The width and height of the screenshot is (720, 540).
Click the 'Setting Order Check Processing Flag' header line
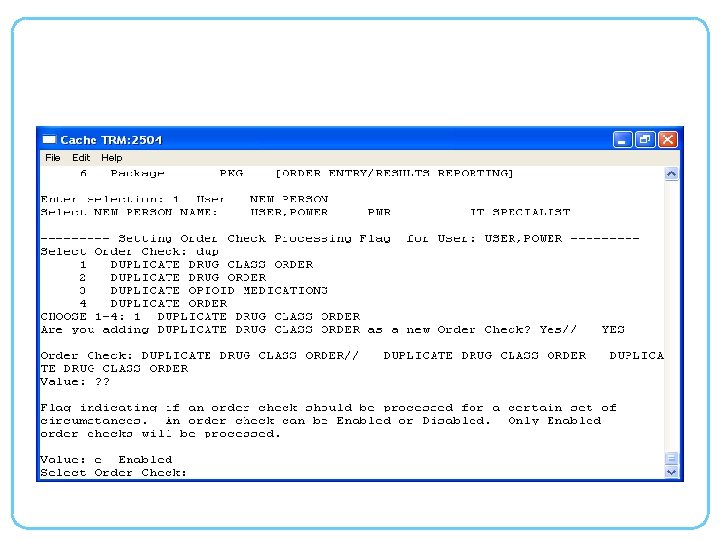tap(340, 238)
